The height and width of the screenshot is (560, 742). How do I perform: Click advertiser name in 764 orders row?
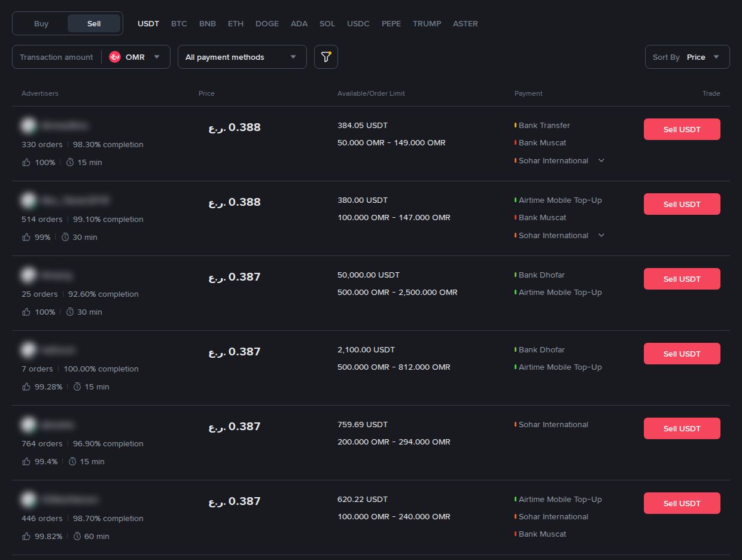pos(58,425)
